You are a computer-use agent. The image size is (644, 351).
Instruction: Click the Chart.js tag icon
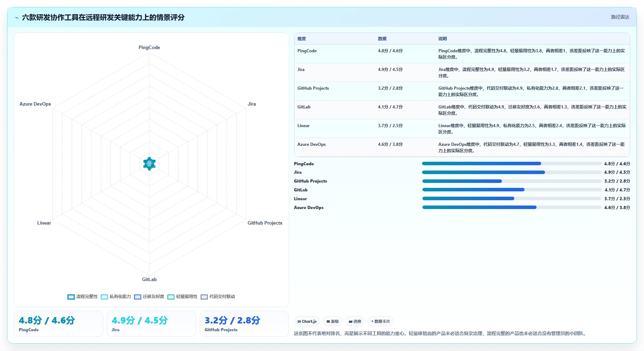pyautogui.click(x=299, y=321)
